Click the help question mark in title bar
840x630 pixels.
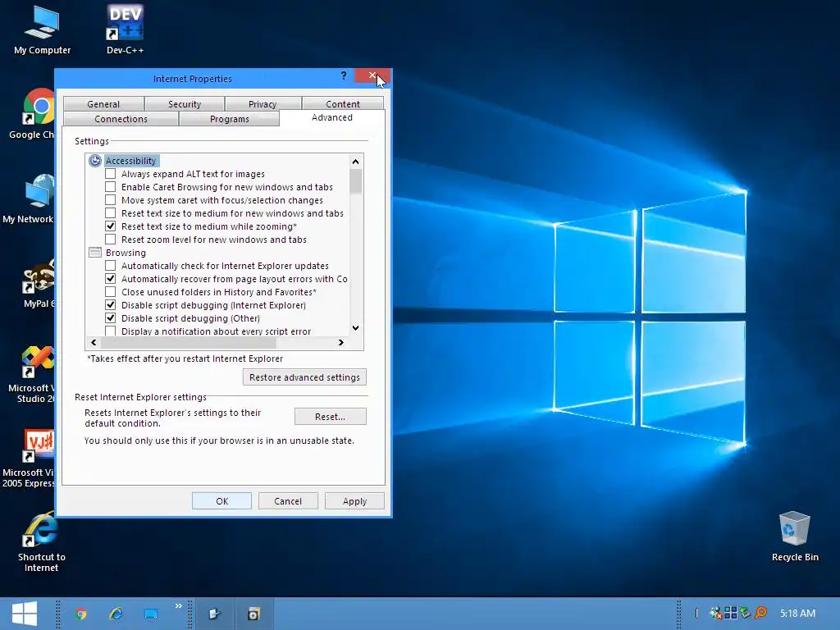(x=344, y=75)
